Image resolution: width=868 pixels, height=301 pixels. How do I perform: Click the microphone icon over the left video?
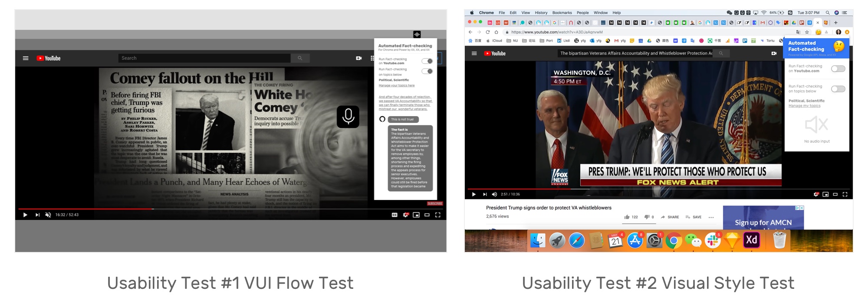(x=348, y=116)
